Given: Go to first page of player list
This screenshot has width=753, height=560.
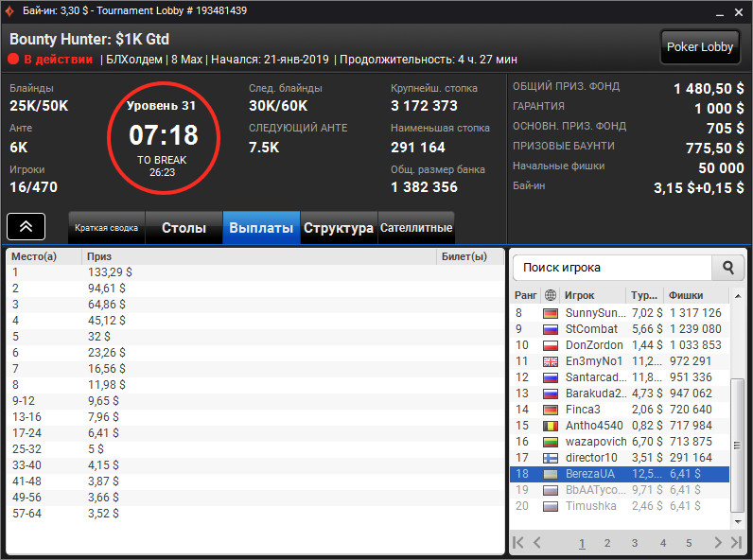Looking at the screenshot, I should click(518, 543).
